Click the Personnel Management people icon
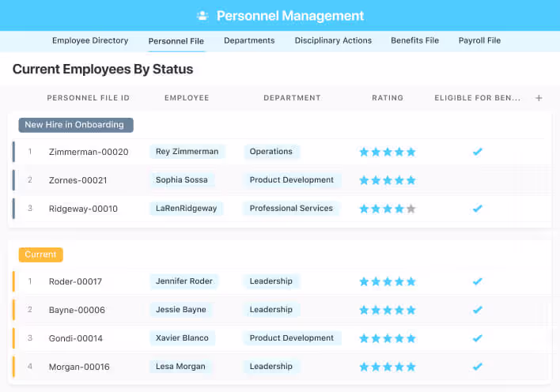This screenshot has width=560, height=392. [202, 16]
